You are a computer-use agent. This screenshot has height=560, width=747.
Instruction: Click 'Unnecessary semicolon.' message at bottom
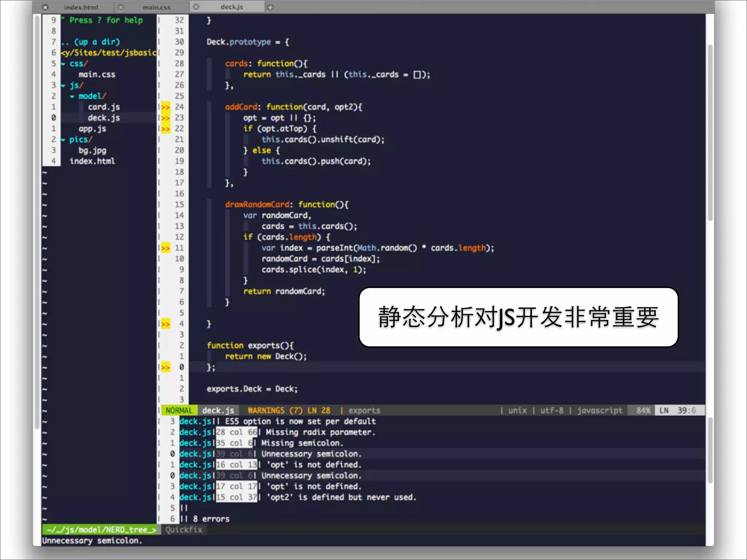(92, 541)
